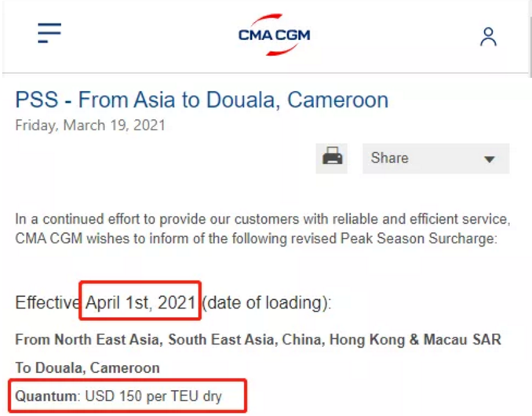
Task: Click the To Douala, Cameroon line
Action: tap(87, 367)
